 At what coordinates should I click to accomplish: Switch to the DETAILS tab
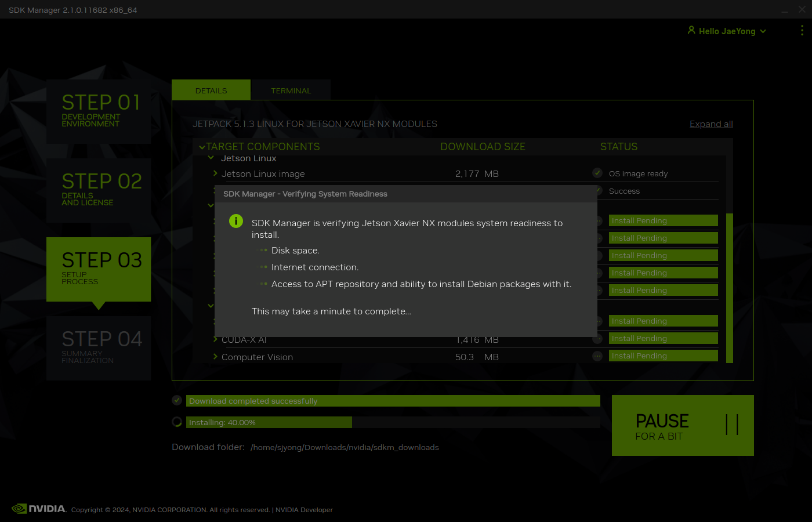pos(211,90)
